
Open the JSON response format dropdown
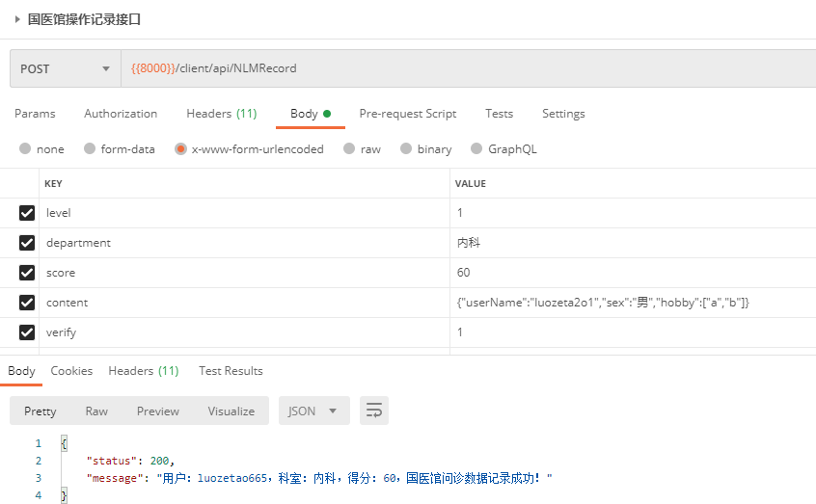(313, 411)
